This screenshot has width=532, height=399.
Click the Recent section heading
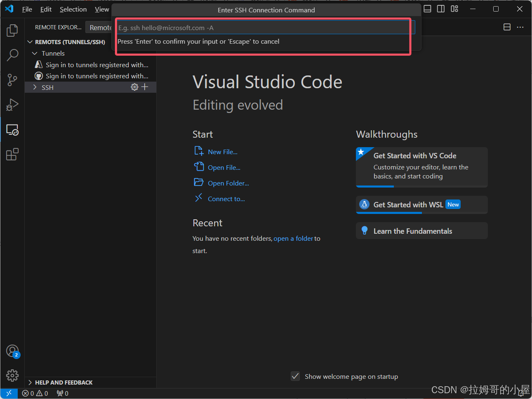click(207, 223)
